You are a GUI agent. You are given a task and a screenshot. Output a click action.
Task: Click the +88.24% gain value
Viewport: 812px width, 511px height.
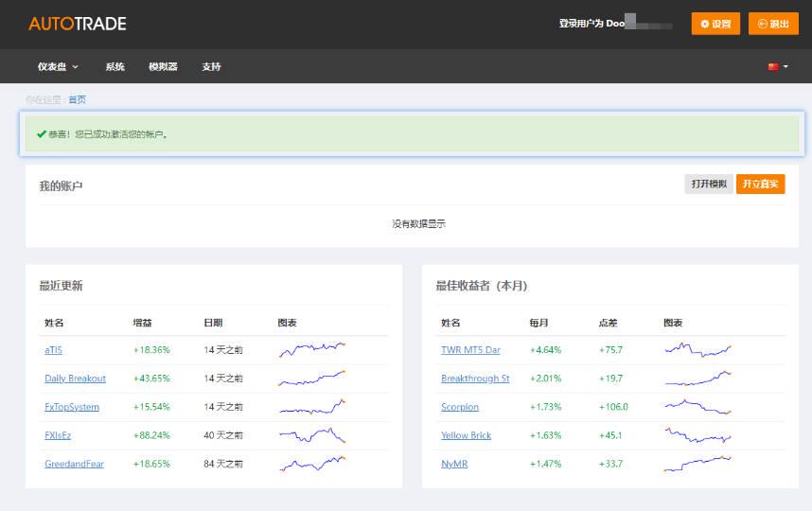pos(151,435)
